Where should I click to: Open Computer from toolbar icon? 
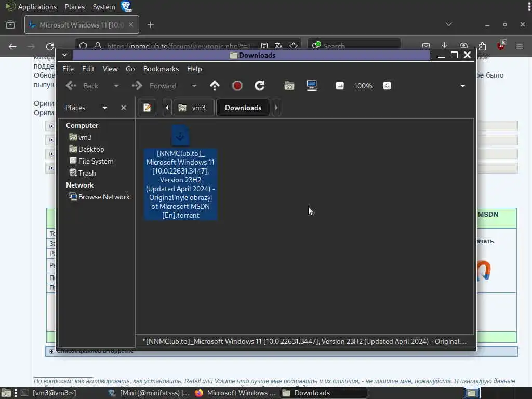312,86
